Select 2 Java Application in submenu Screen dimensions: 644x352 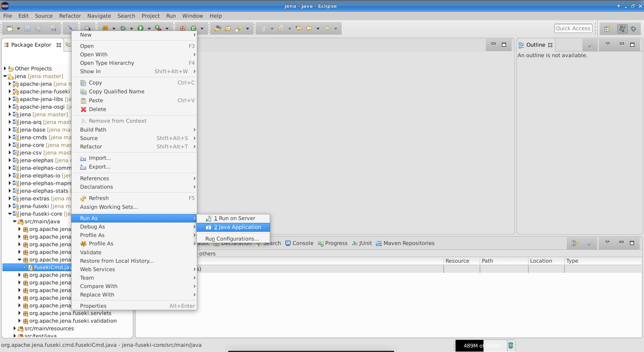coord(237,227)
